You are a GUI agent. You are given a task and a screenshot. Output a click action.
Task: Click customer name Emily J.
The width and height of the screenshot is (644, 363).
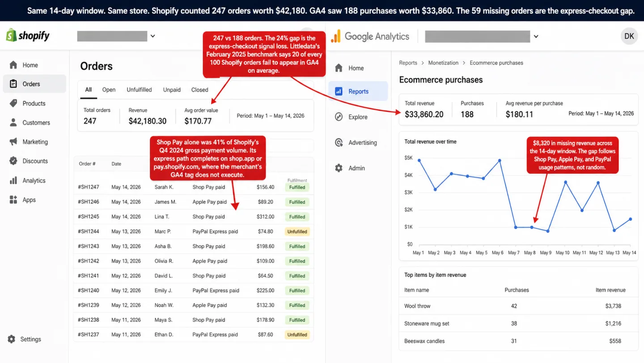(x=163, y=290)
